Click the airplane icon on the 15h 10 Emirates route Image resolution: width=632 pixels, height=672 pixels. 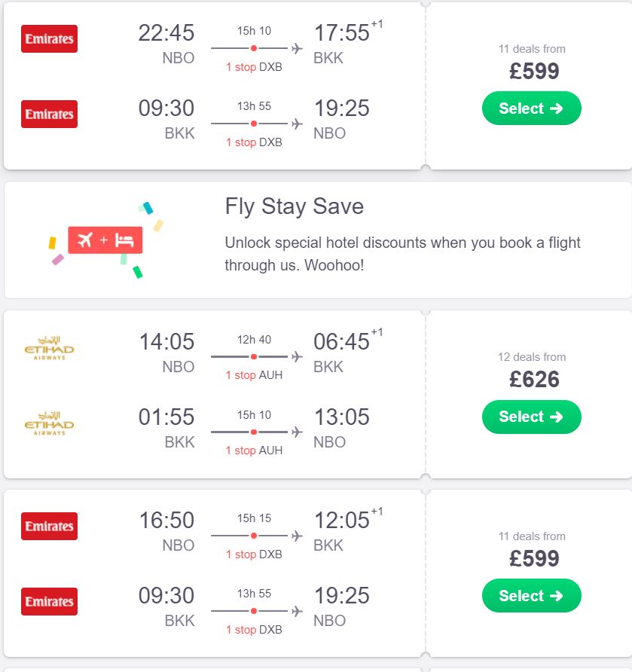(297, 48)
